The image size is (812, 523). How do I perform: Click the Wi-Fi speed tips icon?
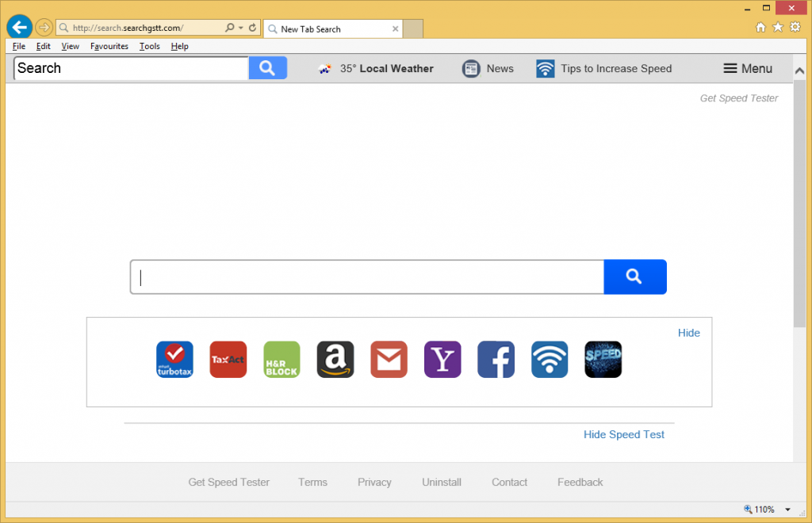point(546,69)
